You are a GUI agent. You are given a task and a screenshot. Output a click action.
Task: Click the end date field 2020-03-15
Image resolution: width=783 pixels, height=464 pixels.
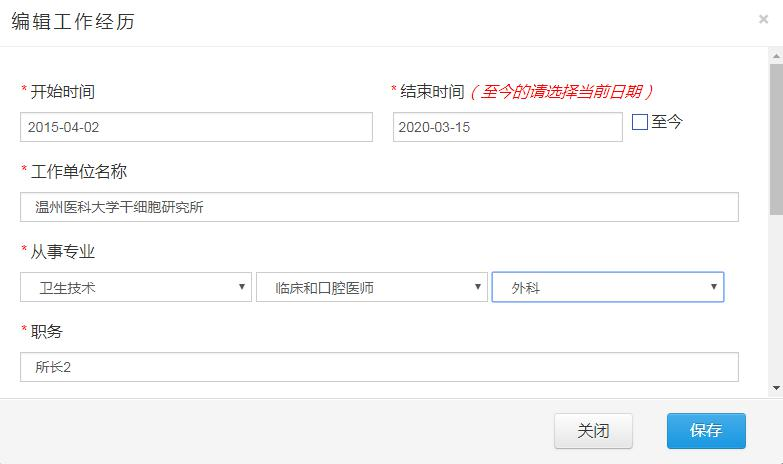click(x=507, y=127)
